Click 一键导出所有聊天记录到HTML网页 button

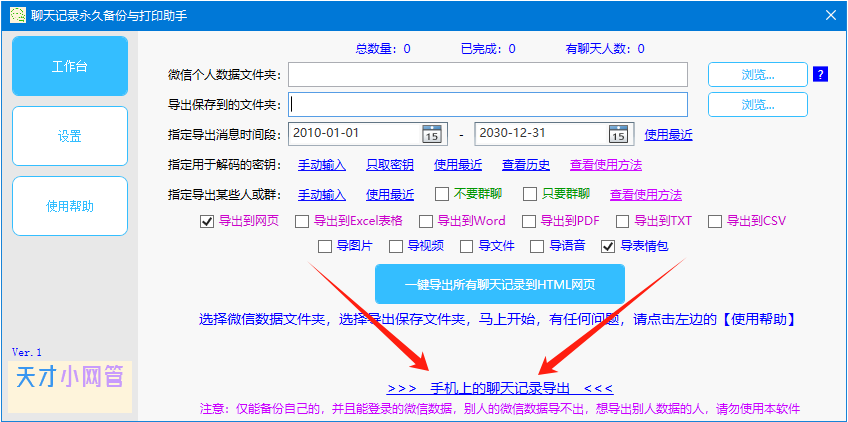(x=500, y=284)
